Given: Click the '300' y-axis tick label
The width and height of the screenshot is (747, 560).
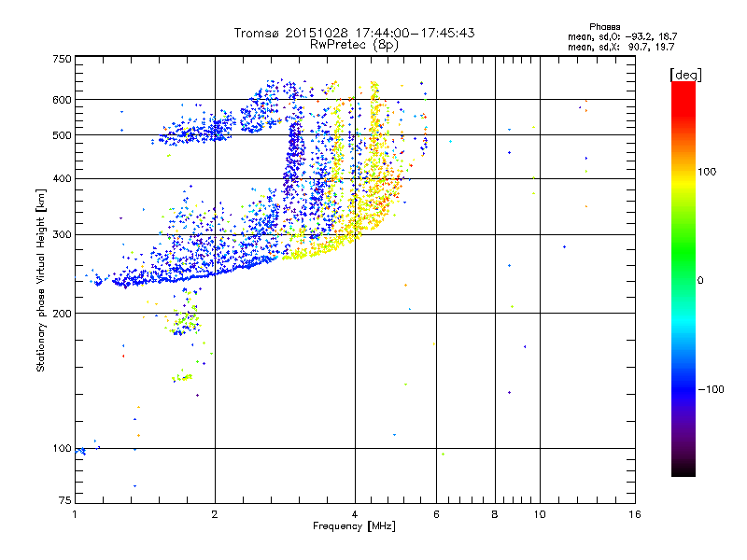Looking at the screenshot, I should 62,234.
